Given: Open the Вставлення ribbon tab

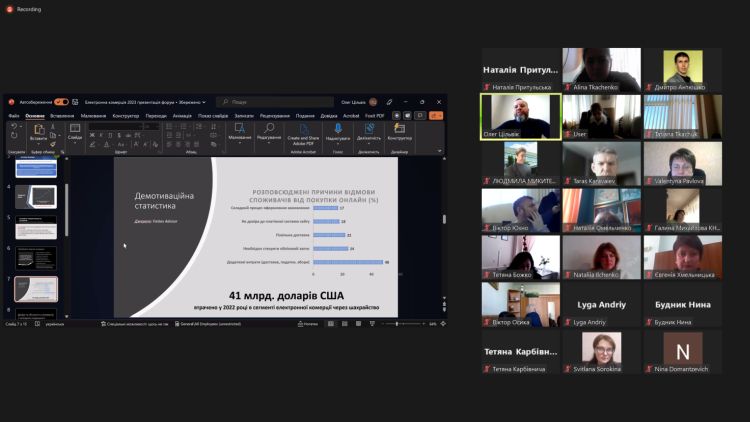Looking at the screenshot, I should click(x=62, y=115).
